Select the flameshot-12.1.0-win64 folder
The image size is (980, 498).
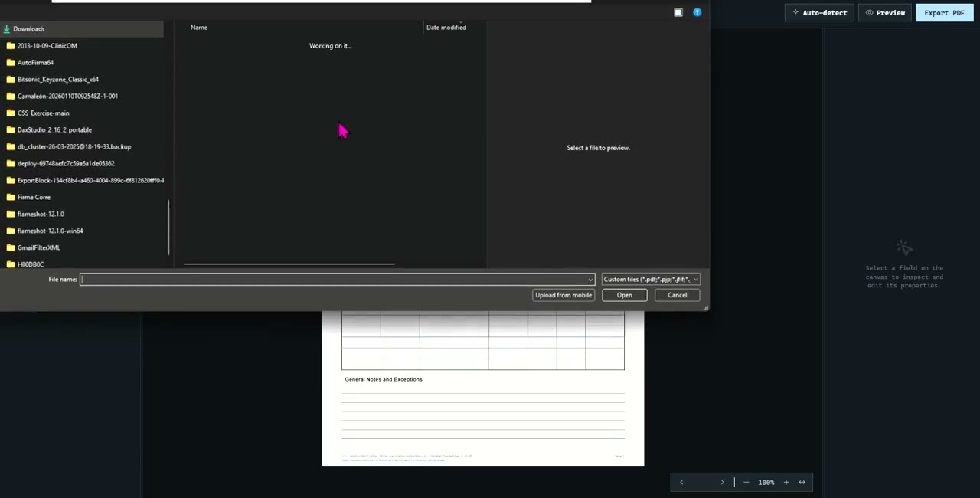point(50,231)
